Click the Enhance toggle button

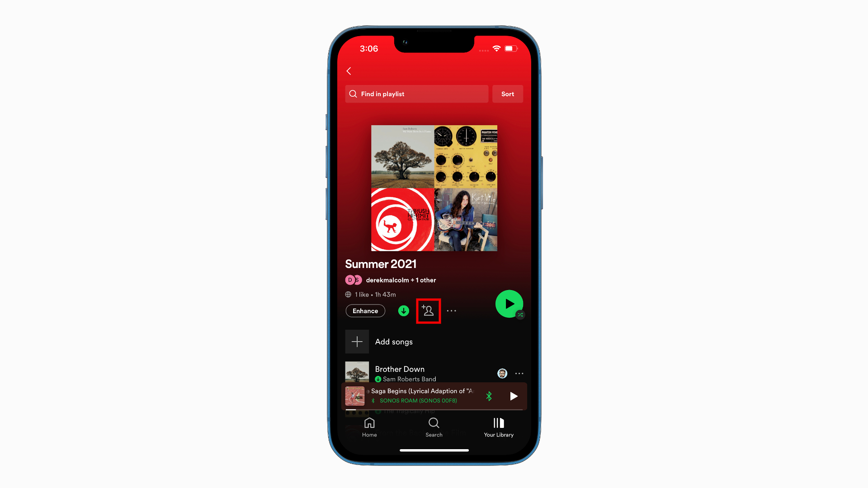pos(365,310)
